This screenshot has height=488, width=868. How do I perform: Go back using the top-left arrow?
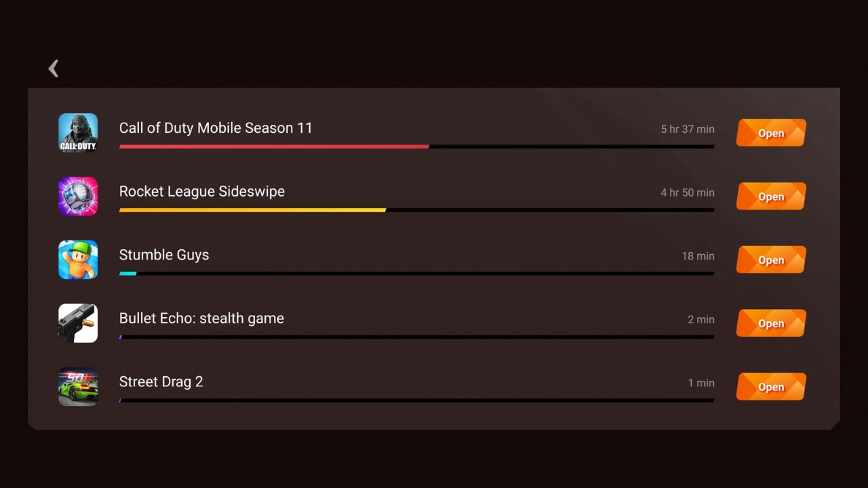point(54,68)
